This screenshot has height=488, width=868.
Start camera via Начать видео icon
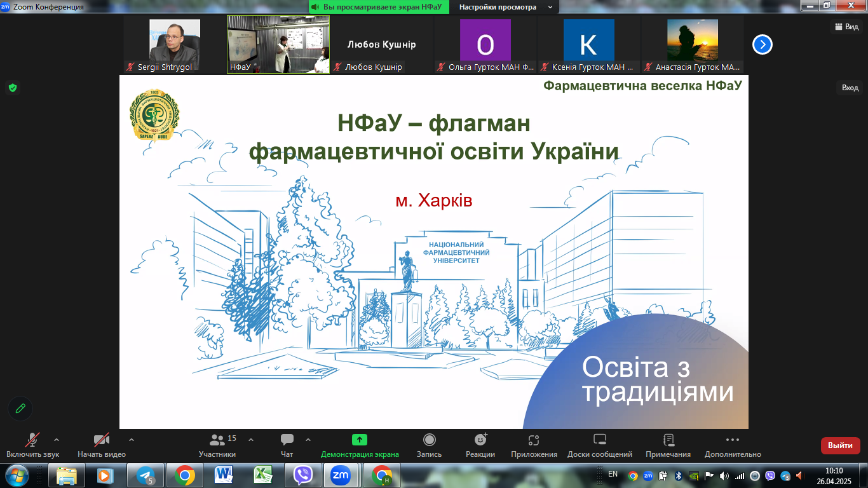pyautogui.click(x=102, y=445)
